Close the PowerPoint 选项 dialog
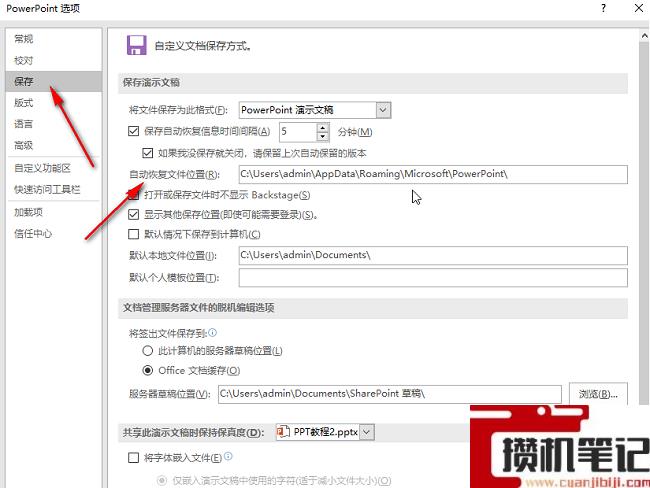The height and width of the screenshot is (488, 650). (x=639, y=8)
